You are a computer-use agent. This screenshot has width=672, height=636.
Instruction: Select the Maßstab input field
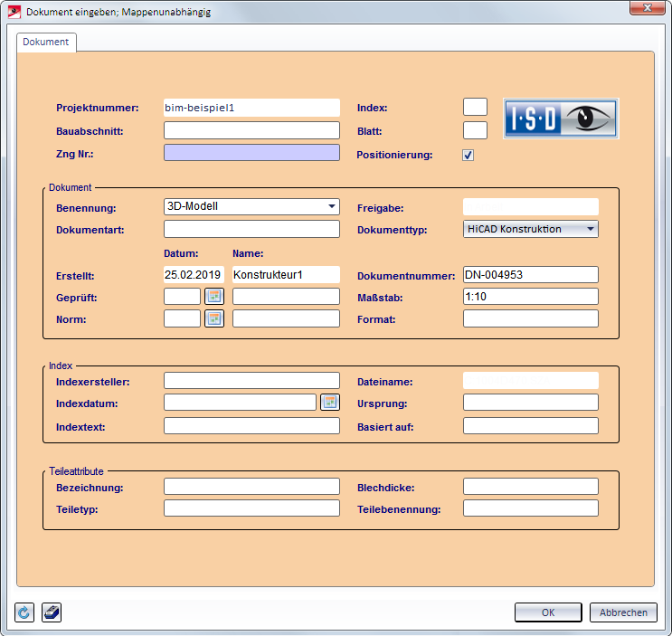coord(530,297)
